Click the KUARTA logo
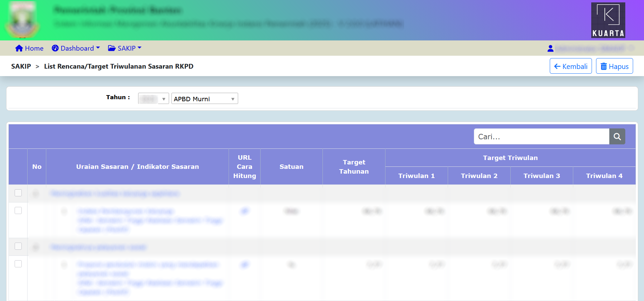 [x=608, y=20]
